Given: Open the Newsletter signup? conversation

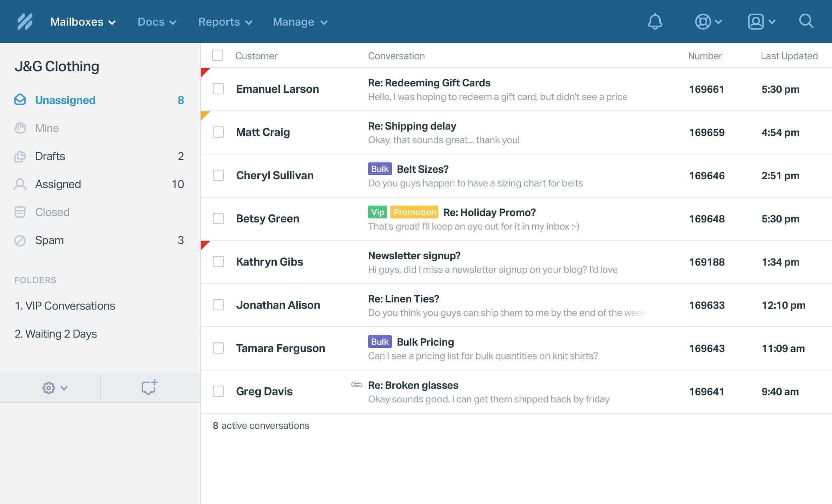Looking at the screenshot, I should [414, 256].
